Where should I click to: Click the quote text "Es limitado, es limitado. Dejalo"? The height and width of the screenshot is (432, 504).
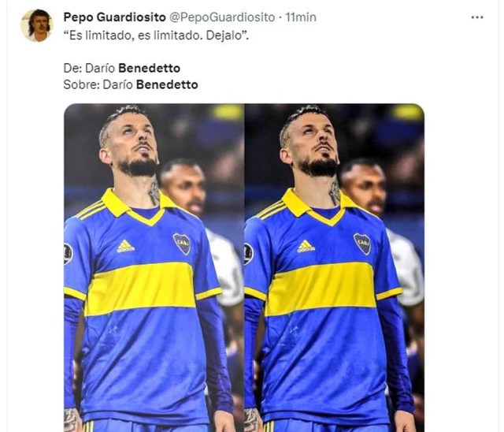(156, 35)
